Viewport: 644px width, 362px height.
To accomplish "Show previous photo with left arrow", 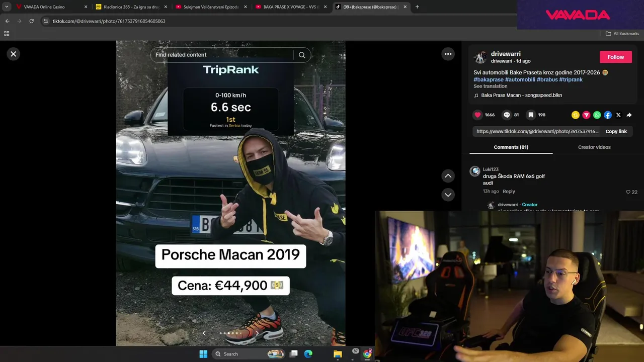I will [204, 333].
